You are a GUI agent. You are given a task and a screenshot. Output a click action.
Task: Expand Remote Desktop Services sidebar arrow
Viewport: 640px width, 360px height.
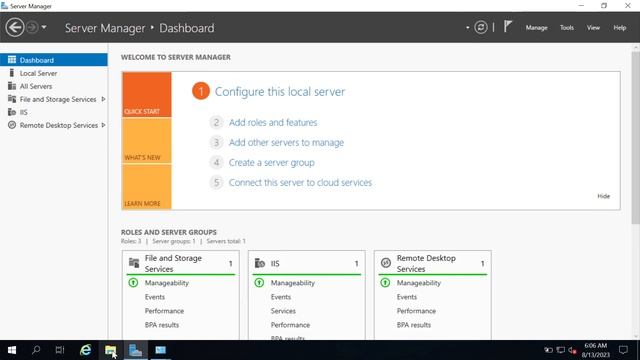[103, 125]
